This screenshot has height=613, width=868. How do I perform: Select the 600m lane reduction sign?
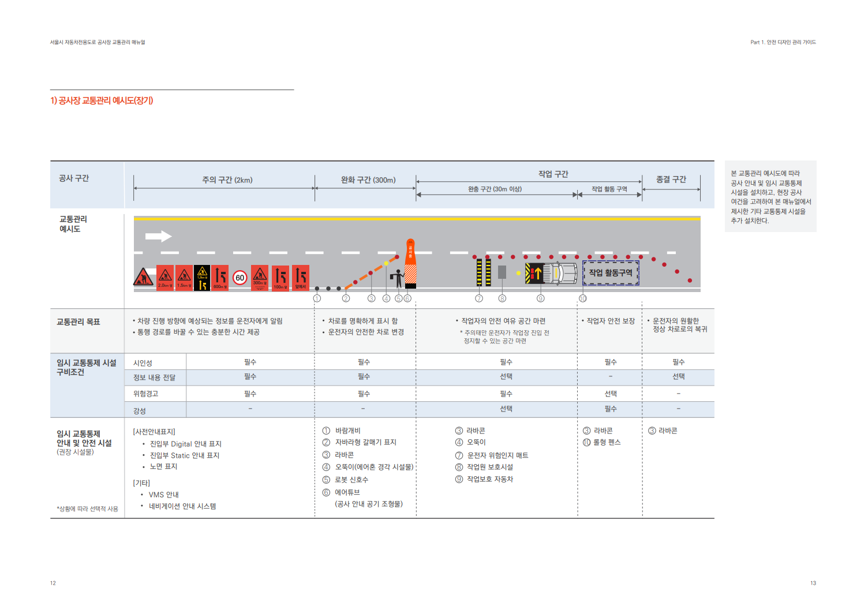(x=220, y=278)
